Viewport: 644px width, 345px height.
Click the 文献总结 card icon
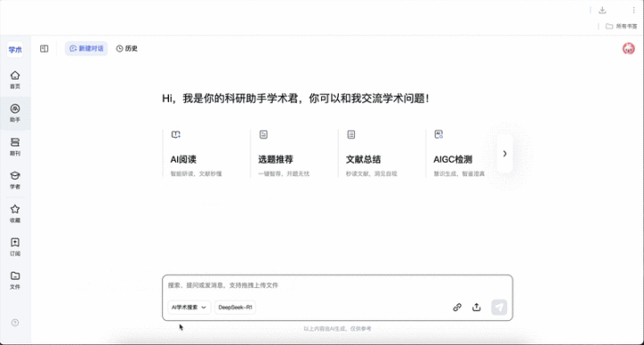[x=352, y=135]
